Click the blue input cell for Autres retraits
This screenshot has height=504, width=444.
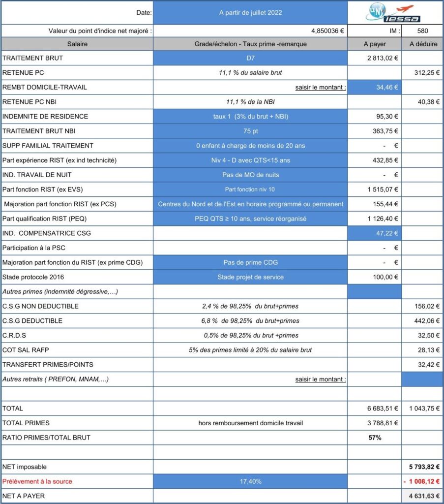click(422, 379)
